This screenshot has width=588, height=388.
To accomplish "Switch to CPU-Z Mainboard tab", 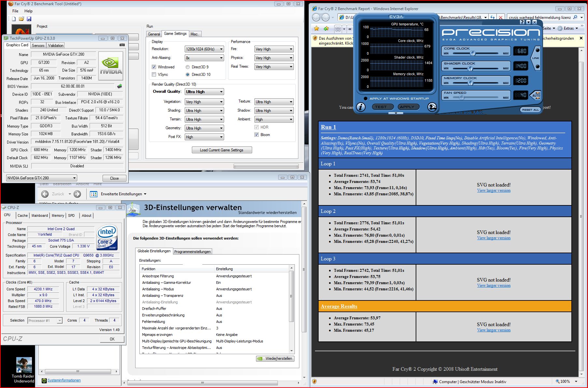I will (40, 215).
